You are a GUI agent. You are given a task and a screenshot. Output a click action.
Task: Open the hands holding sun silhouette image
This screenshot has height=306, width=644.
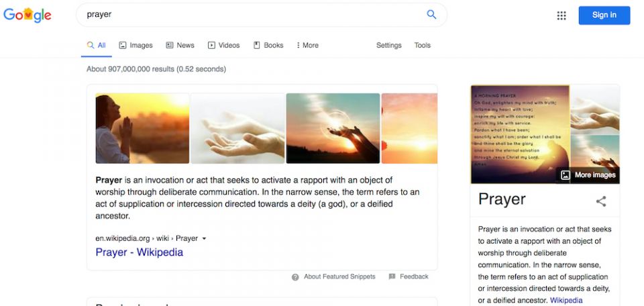coord(333,128)
